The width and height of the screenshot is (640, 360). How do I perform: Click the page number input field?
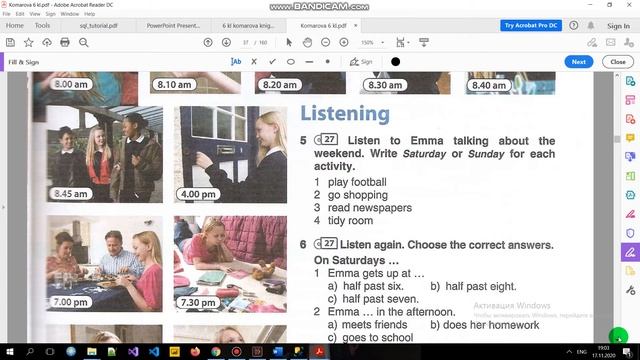point(246,42)
